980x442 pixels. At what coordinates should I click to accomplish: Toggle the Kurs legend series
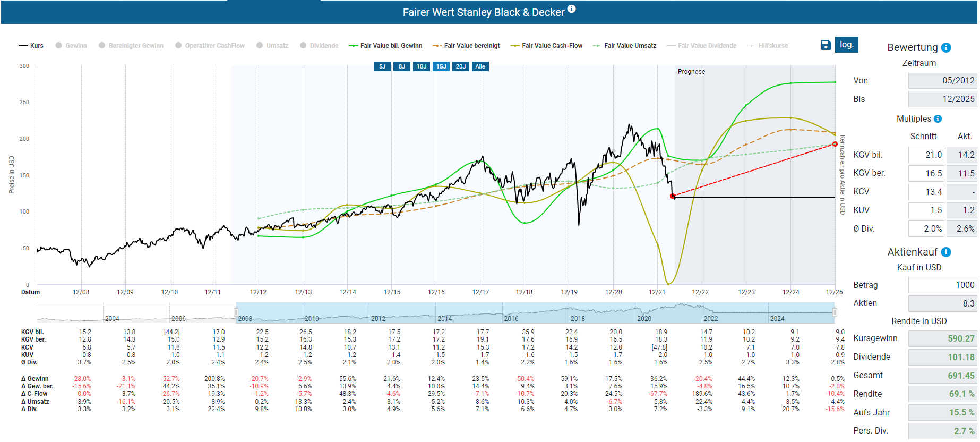(31, 46)
